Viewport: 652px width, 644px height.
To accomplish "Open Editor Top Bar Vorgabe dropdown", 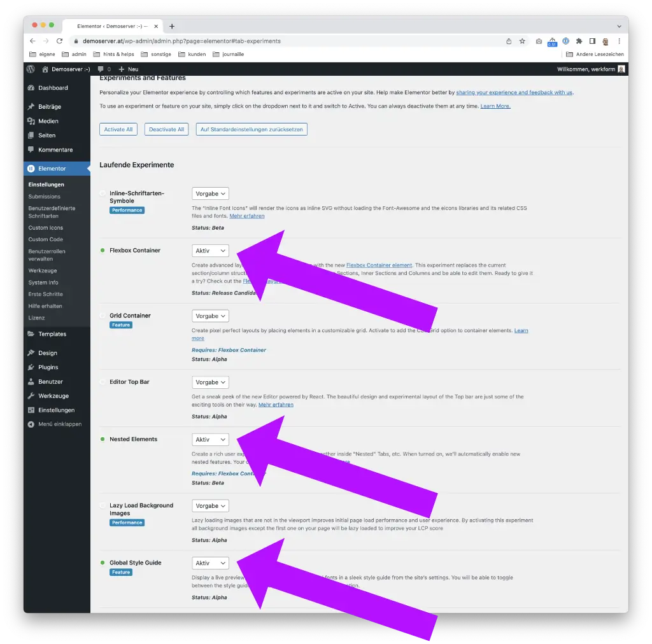I will tap(210, 382).
